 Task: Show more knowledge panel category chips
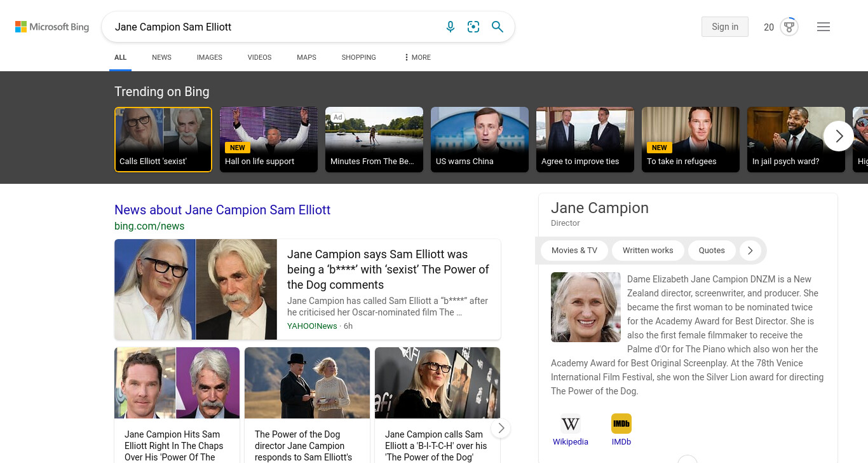(x=750, y=251)
